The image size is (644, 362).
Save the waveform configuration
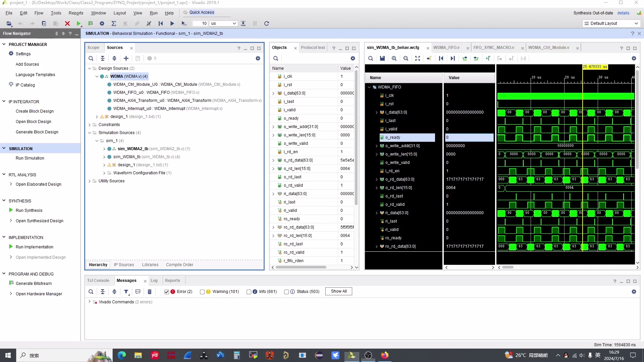tap(382, 58)
